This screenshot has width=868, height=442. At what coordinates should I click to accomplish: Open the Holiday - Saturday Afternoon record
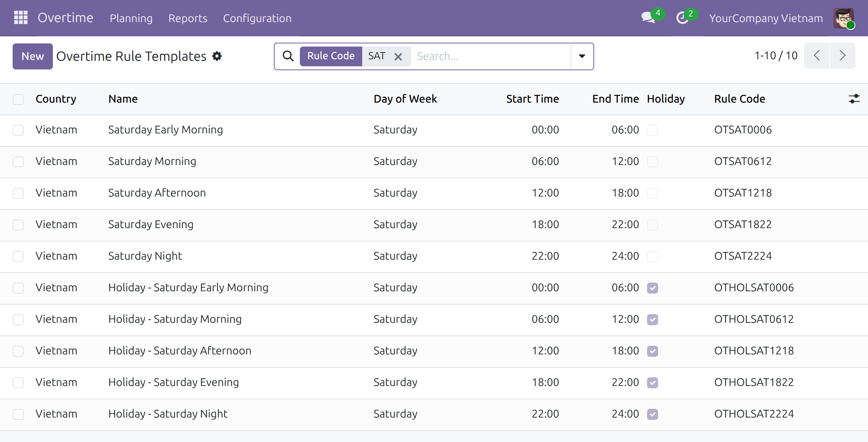coord(180,351)
